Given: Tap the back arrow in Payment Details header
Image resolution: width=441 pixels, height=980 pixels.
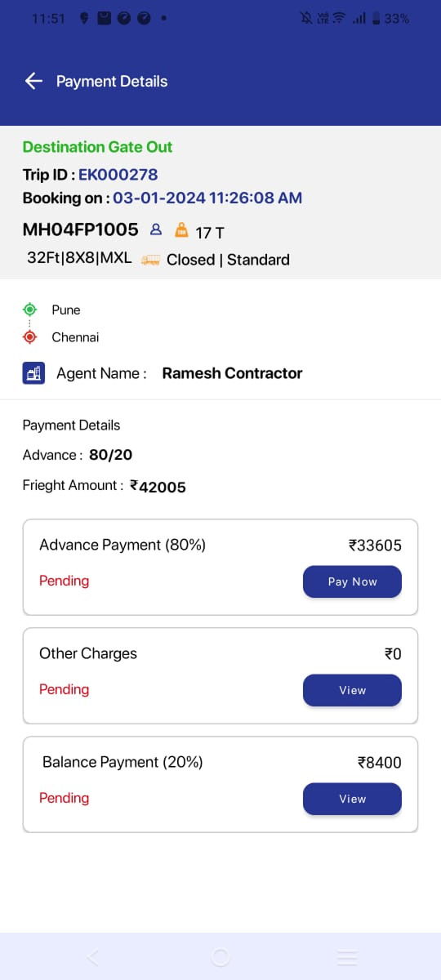Looking at the screenshot, I should click(33, 81).
